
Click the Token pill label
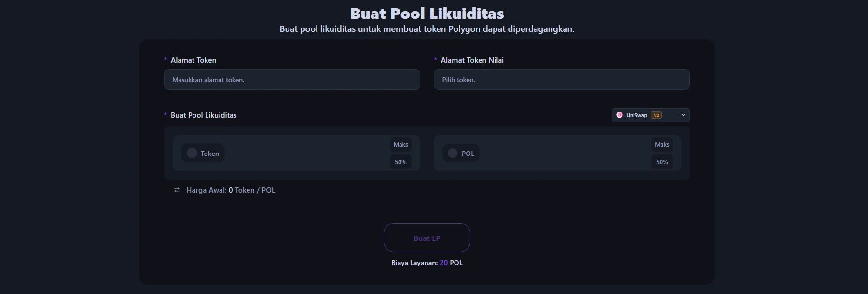pos(209,154)
